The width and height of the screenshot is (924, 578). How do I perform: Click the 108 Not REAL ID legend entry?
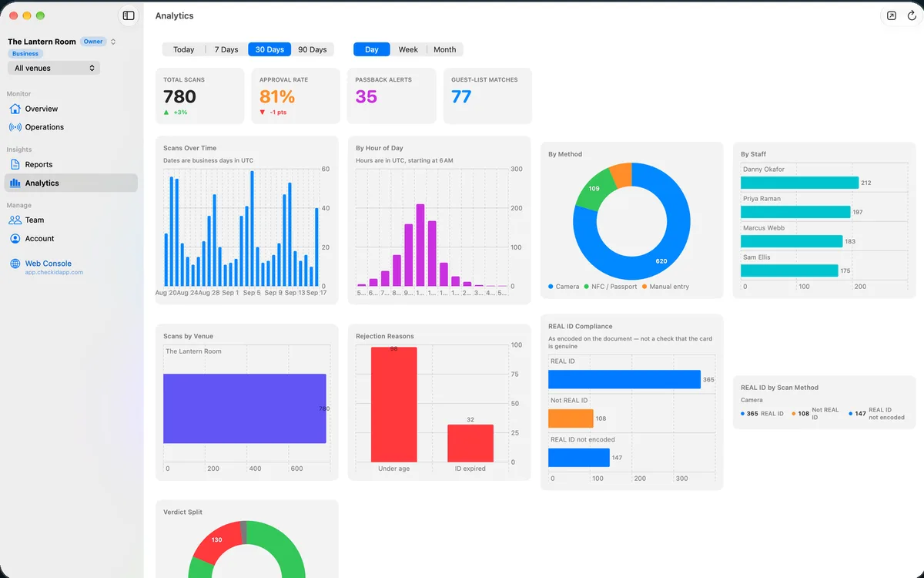pos(816,414)
